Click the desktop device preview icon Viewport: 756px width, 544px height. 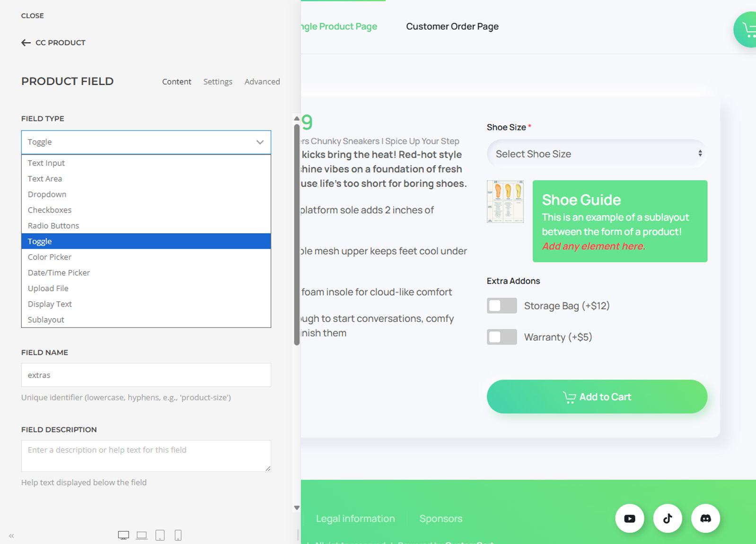click(123, 535)
